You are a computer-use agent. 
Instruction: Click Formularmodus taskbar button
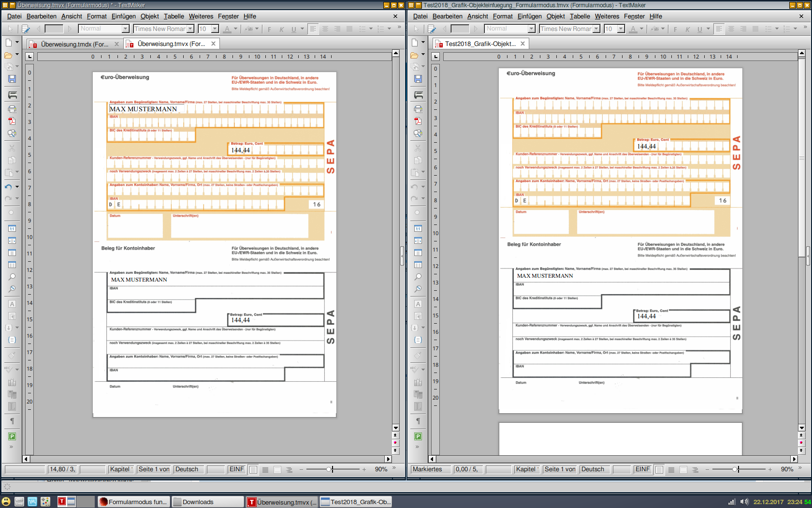click(133, 502)
